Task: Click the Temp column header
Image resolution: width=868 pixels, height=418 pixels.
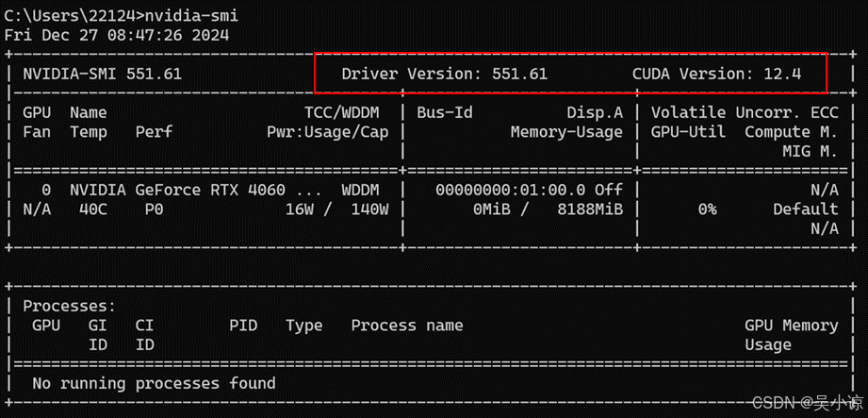Action: point(89,132)
